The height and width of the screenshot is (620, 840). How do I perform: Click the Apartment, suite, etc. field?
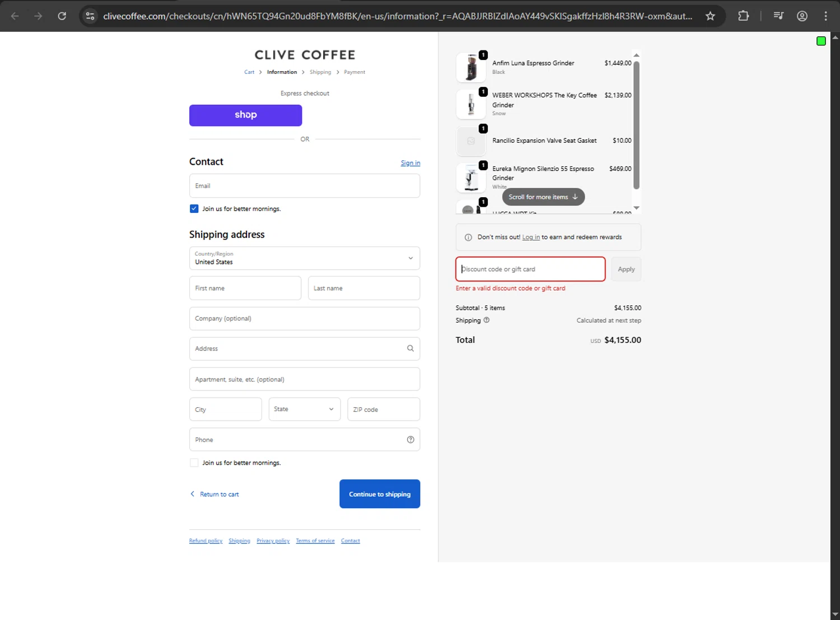[305, 379]
